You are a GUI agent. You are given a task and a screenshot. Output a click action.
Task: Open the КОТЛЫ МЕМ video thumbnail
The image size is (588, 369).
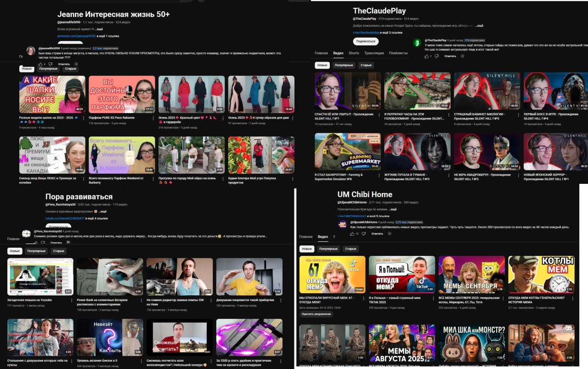(x=541, y=274)
